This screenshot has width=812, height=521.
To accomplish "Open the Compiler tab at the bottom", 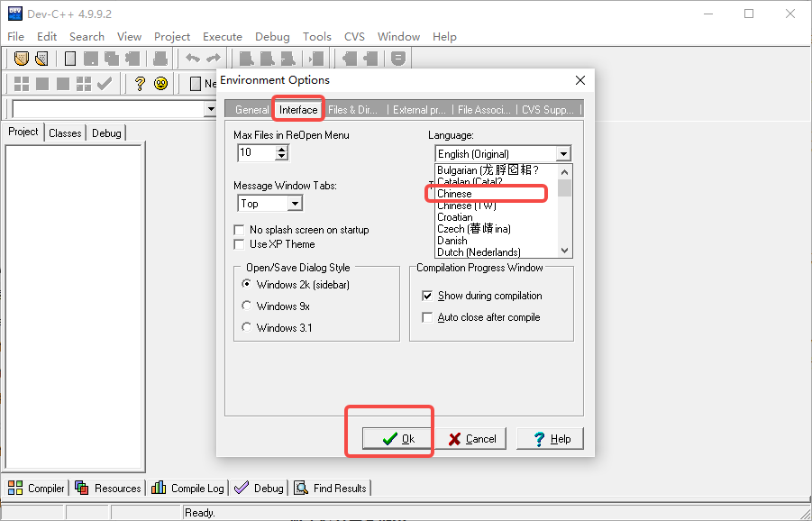I will 36,488.
